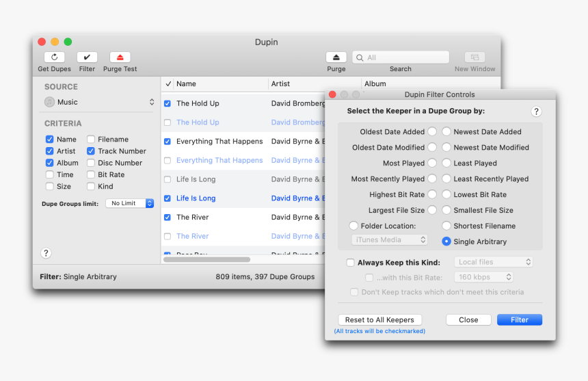The width and height of the screenshot is (588, 381).
Task: Select Lowest Bit Rate radio button
Action: 446,195
